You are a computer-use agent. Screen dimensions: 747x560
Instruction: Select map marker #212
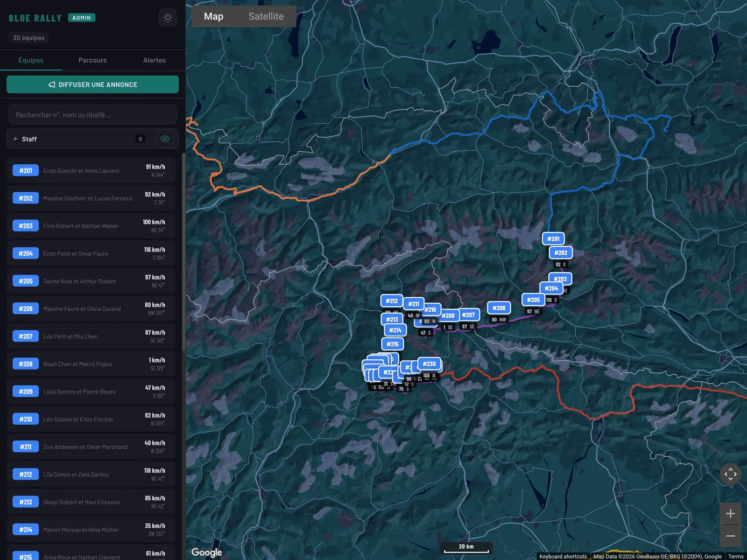(392, 301)
